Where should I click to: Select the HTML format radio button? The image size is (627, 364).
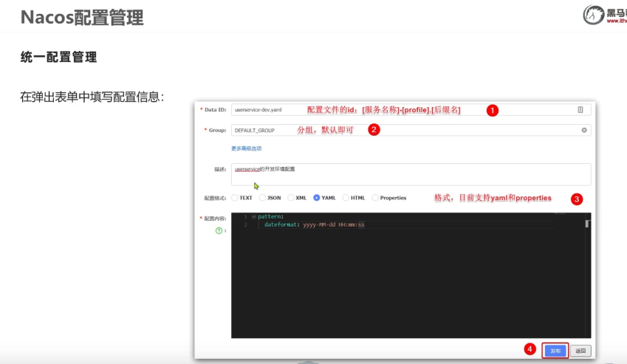pyautogui.click(x=346, y=198)
